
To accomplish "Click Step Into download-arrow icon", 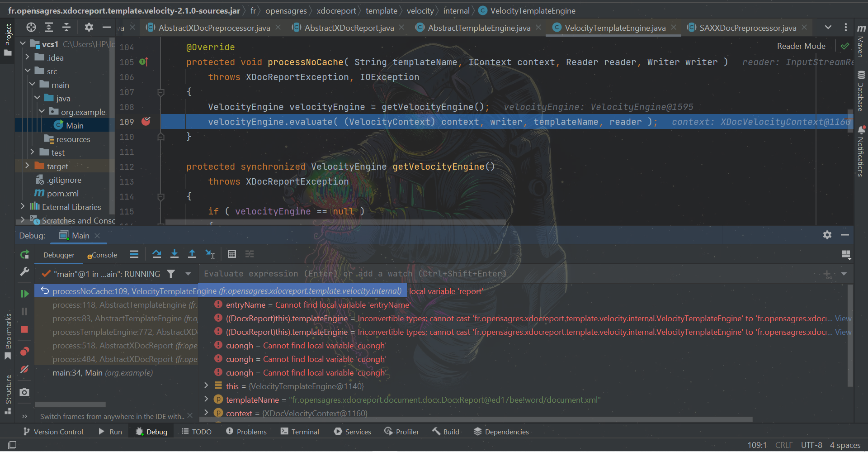I will 175,254.
